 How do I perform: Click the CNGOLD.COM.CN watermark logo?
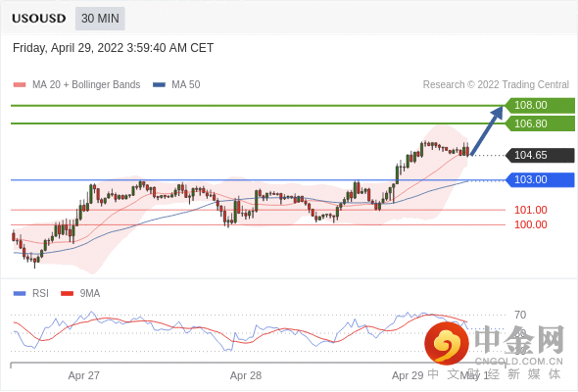click(494, 344)
